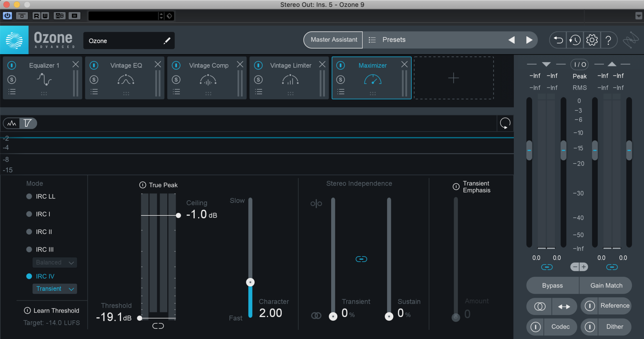Click the undo arrow icon

pyautogui.click(x=558, y=40)
